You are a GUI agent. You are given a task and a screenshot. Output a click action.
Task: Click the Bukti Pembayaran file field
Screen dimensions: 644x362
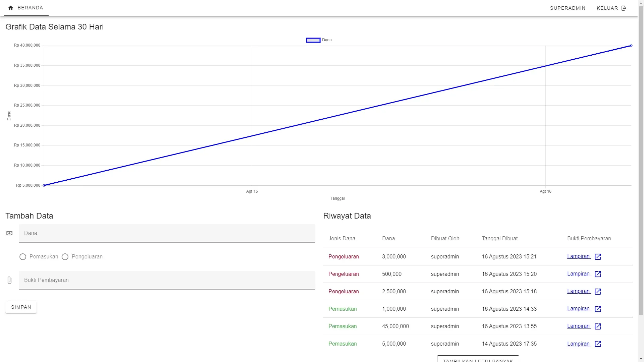point(167,280)
